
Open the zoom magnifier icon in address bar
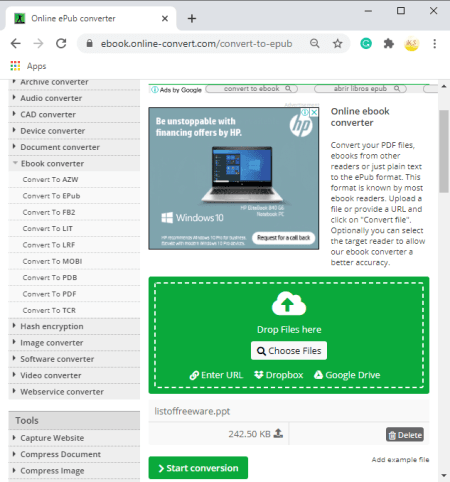pos(315,43)
